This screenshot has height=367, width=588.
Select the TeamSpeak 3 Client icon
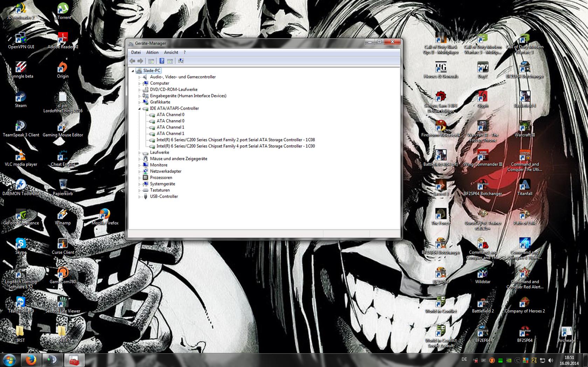tap(21, 128)
